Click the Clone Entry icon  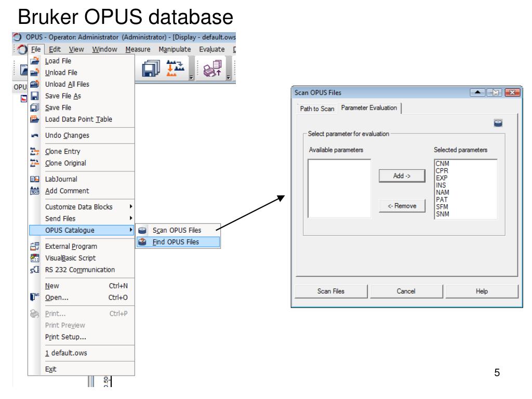(35, 151)
